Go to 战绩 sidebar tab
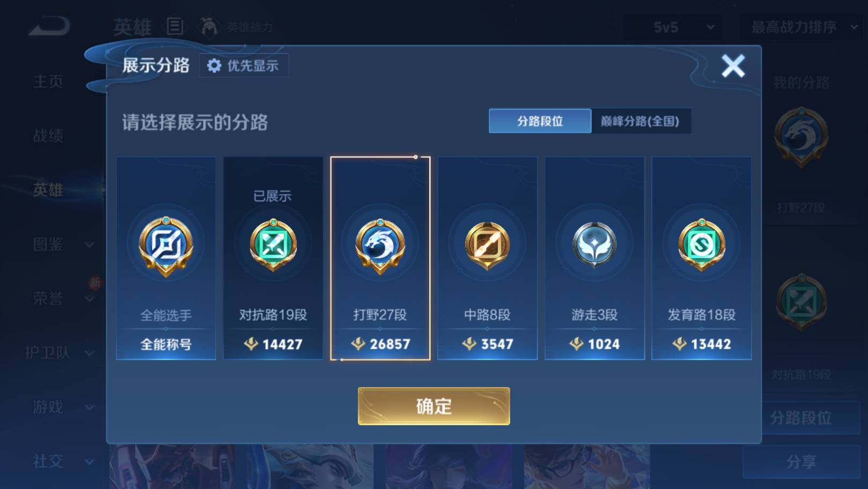868x489 pixels. 48,136
